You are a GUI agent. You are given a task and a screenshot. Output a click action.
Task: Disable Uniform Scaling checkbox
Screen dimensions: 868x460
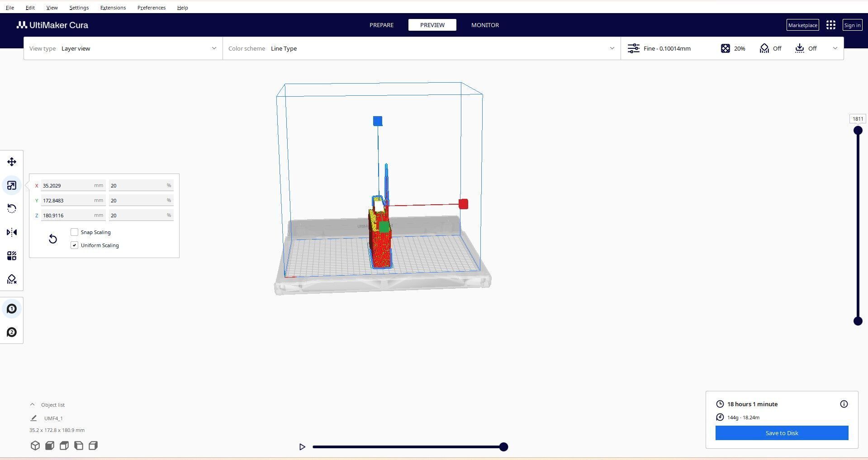tap(75, 245)
